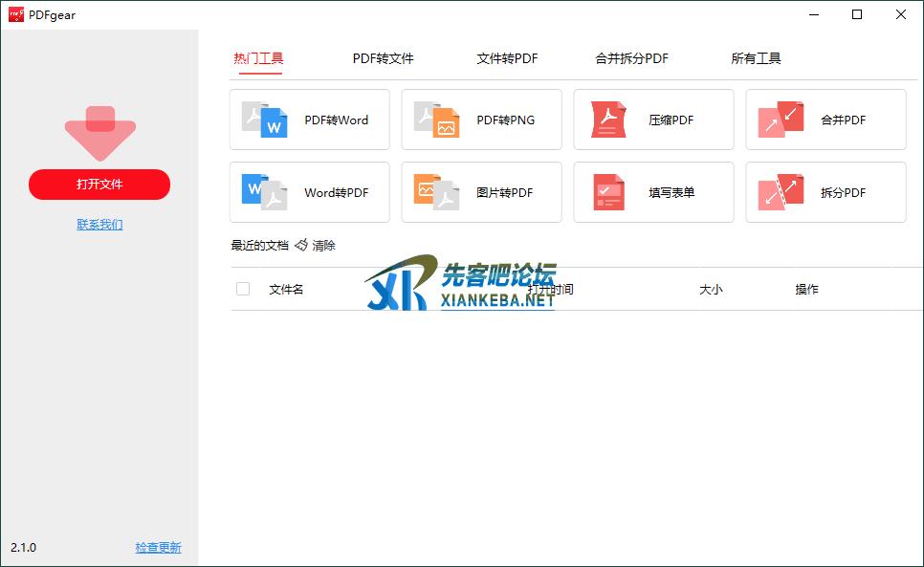The image size is (924, 567).
Task: Click the 打开时间 column header
Action: [551, 289]
